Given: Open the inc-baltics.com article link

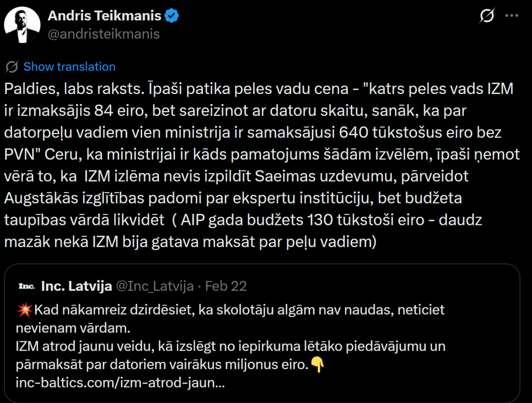Looking at the screenshot, I should click(x=121, y=383).
